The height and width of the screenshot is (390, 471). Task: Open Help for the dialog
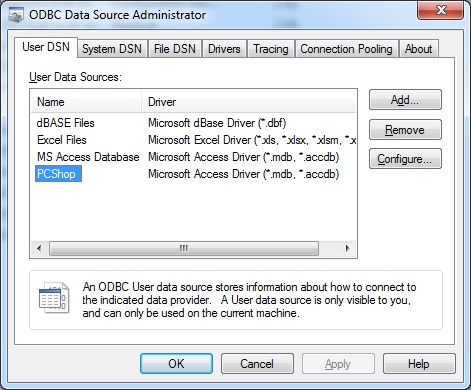419,364
